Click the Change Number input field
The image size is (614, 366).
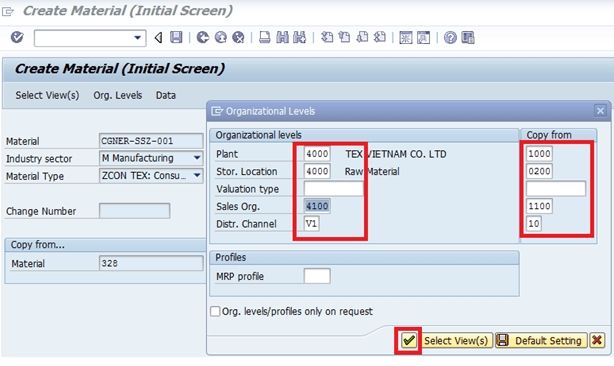point(134,211)
